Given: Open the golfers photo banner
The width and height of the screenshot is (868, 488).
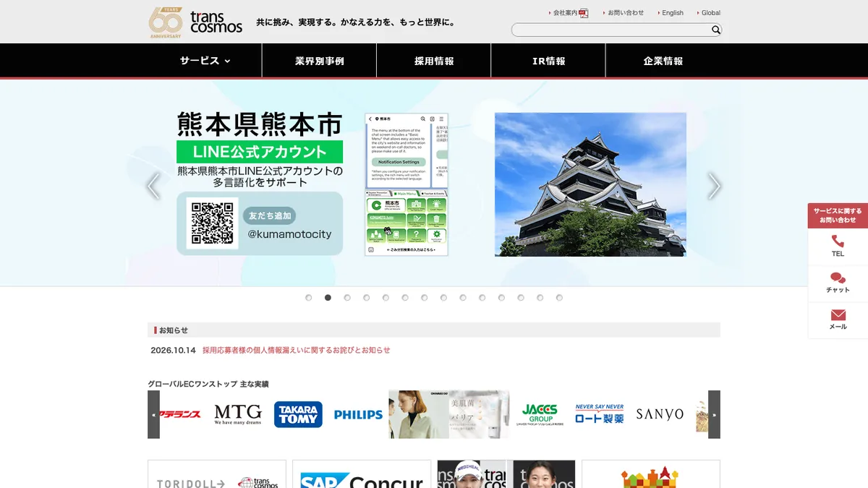Looking at the screenshot, I should (x=506, y=474).
